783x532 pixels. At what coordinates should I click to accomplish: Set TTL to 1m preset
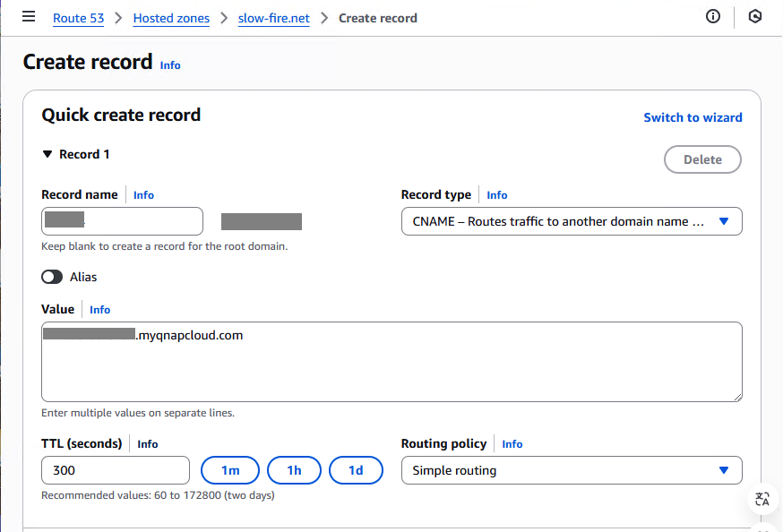(x=230, y=470)
